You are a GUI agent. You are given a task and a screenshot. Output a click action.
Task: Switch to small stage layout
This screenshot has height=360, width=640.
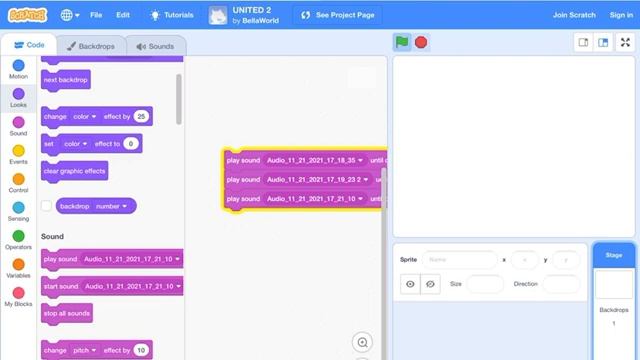click(x=583, y=42)
